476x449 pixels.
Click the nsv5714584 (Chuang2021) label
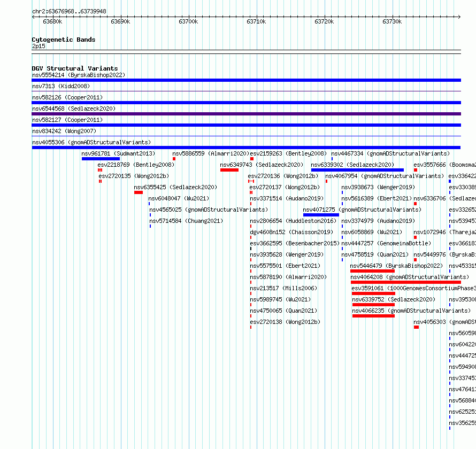click(186, 221)
